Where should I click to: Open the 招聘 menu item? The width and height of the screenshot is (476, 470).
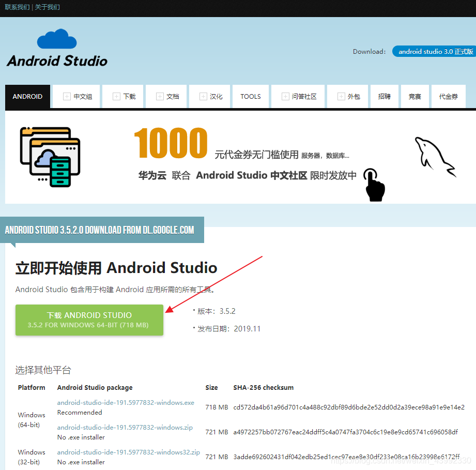click(x=385, y=96)
